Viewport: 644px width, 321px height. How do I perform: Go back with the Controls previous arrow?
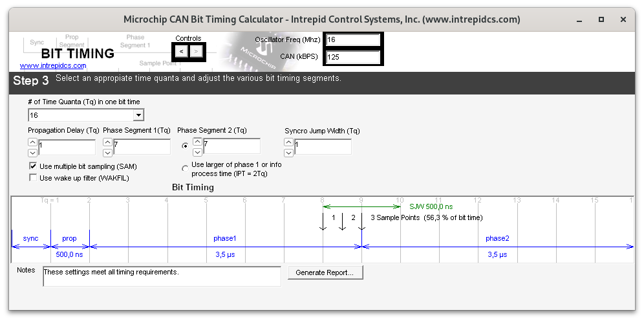(x=181, y=51)
